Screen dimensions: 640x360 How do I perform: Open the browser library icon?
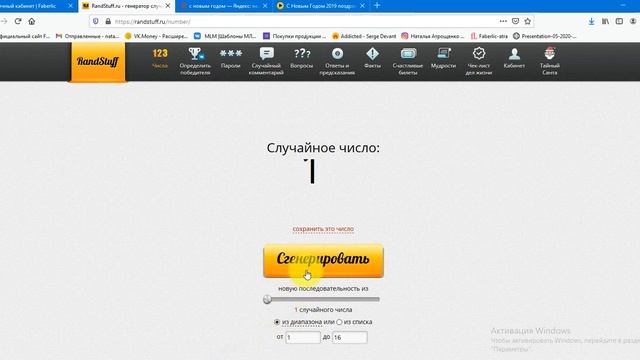tap(605, 21)
